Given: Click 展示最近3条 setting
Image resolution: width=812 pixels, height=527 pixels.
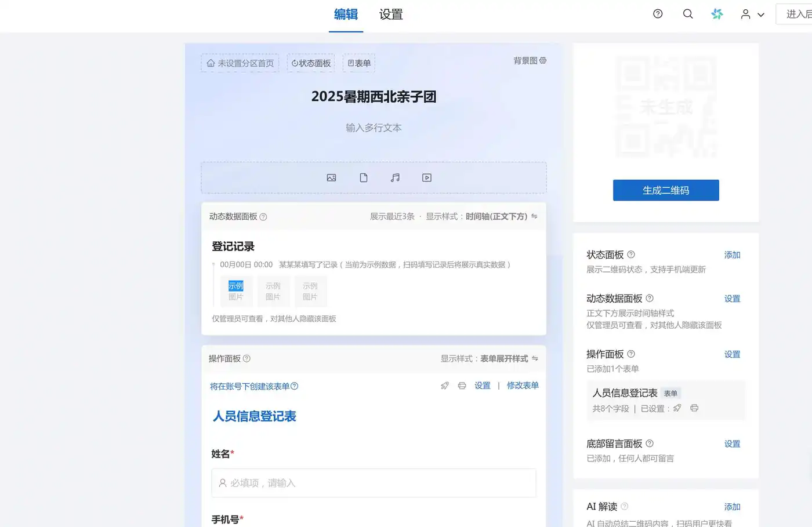Looking at the screenshot, I should (x=393, y=216).
